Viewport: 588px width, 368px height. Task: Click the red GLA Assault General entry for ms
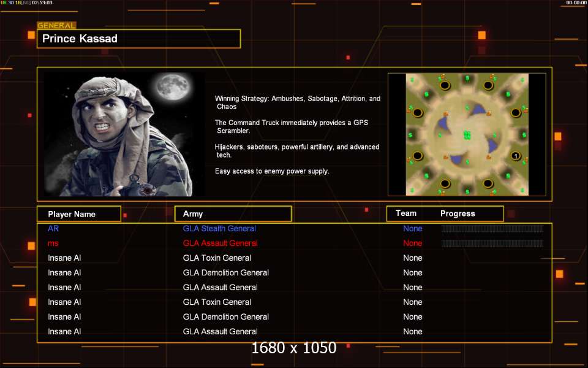point(220,243)
